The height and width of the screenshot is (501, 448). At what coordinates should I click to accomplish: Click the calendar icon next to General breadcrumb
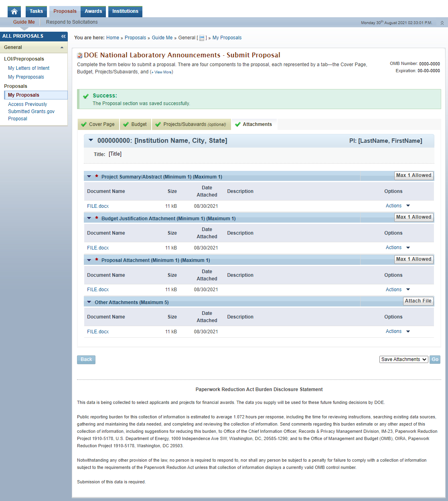point(202,38)
